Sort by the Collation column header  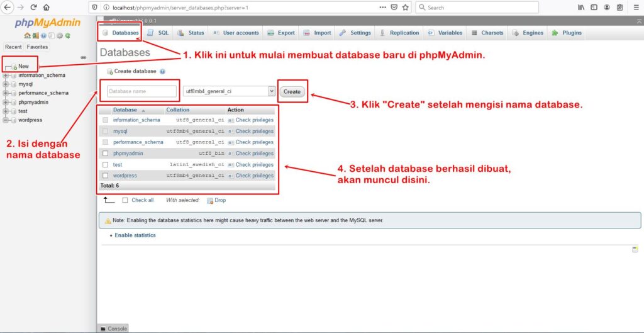pos(178,110)
